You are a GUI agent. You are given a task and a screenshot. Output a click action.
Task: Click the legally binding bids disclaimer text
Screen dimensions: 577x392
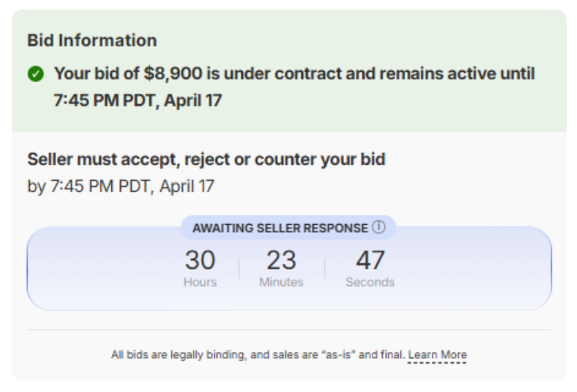point(257,355)
